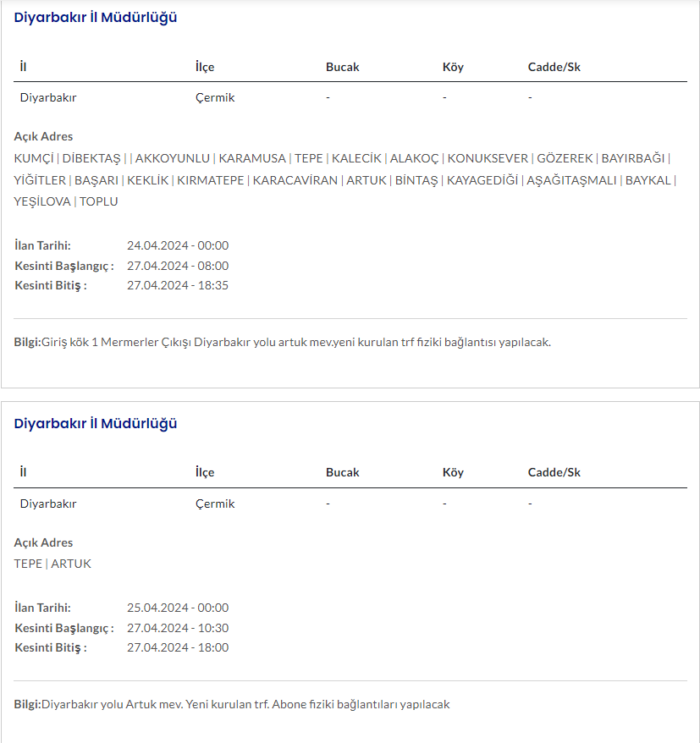
Task: Select the outage start time 27.04.2024 - 08:00
Action: (x=178, y=266)
